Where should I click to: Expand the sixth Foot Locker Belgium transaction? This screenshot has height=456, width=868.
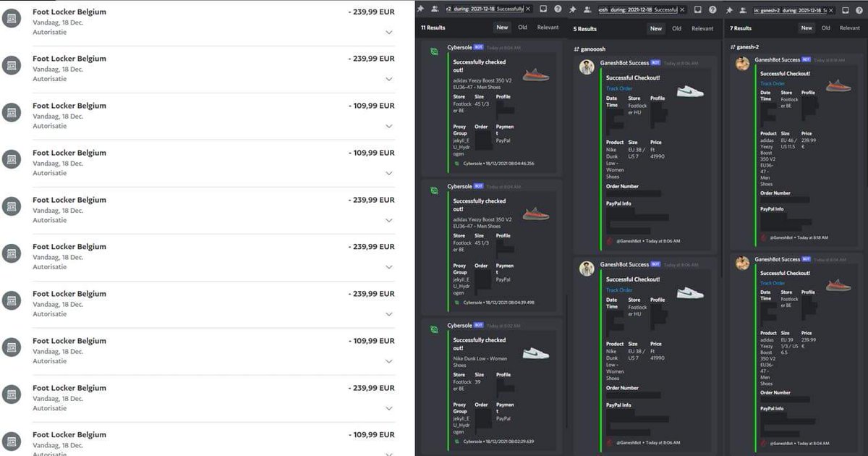(x=389, y=268)
